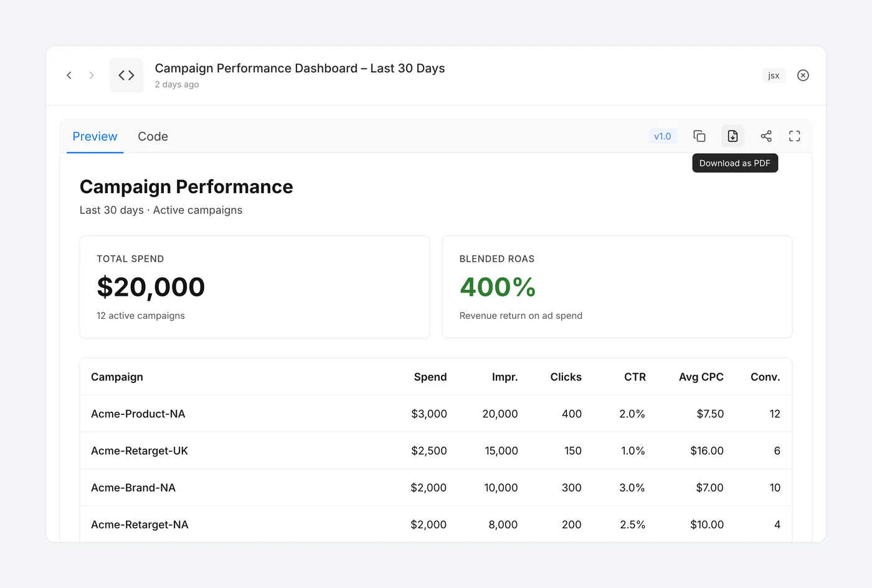Click the Campaign Performance heading
The width and height of the screenshot is (872, 588).
[x=186, y=187]
